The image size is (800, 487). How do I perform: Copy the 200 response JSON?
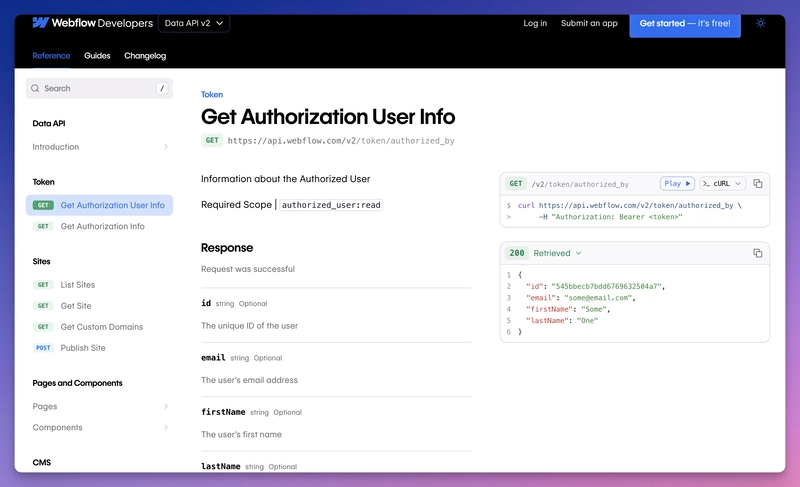pyautogui.click(x=758, y=253)
